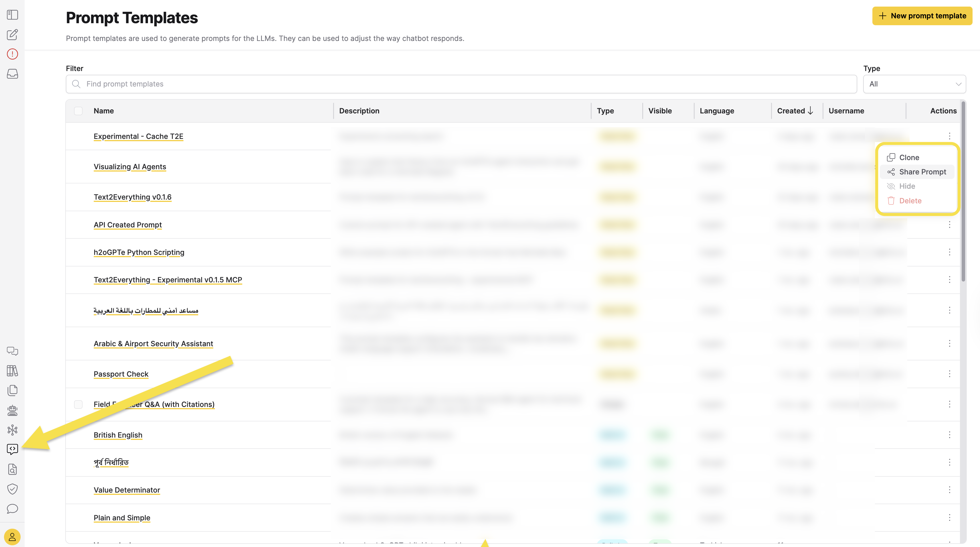980x547 pixels.
Task: Click the yellow user profile avatar
Action: (x=12, y=537)
